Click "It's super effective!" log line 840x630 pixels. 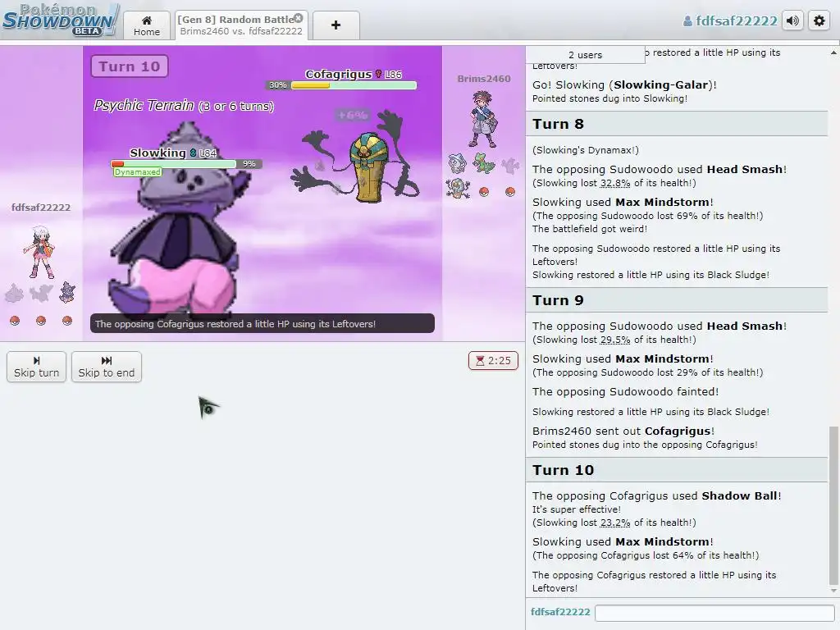pyautogui.click(x=577, y=509)
